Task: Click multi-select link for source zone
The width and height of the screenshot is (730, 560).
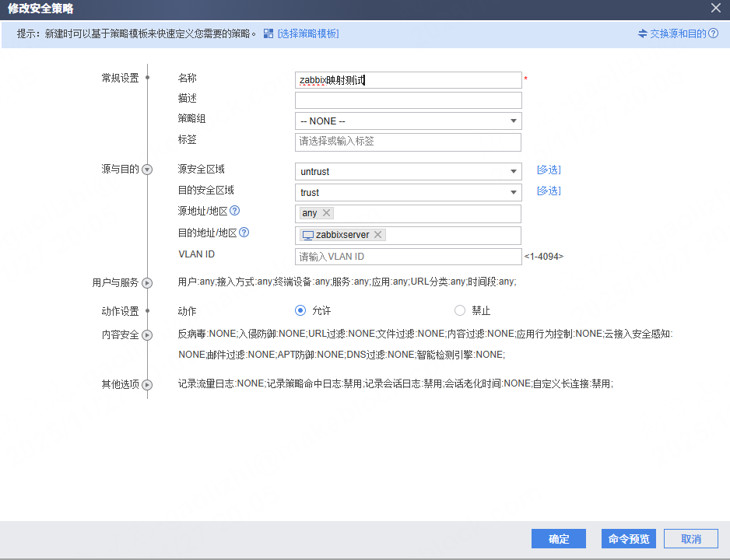Action: [x=548, y=170]
